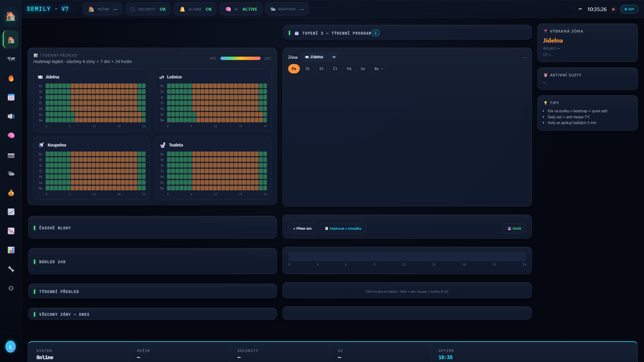This screenshot has height=362, width=644.
Task: Click the Jídelna selected zone name
Action: pos(553,40)
